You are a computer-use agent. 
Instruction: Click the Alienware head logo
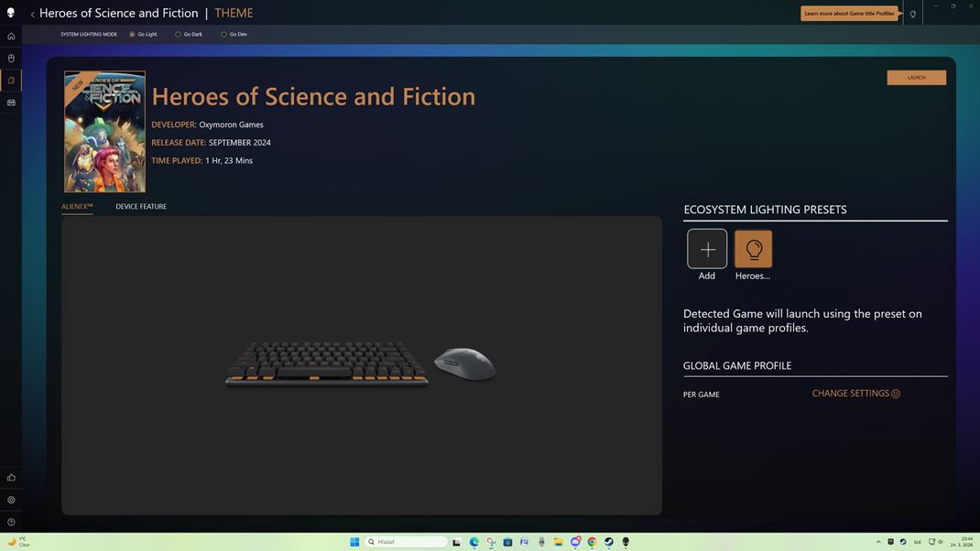[11, 13]
